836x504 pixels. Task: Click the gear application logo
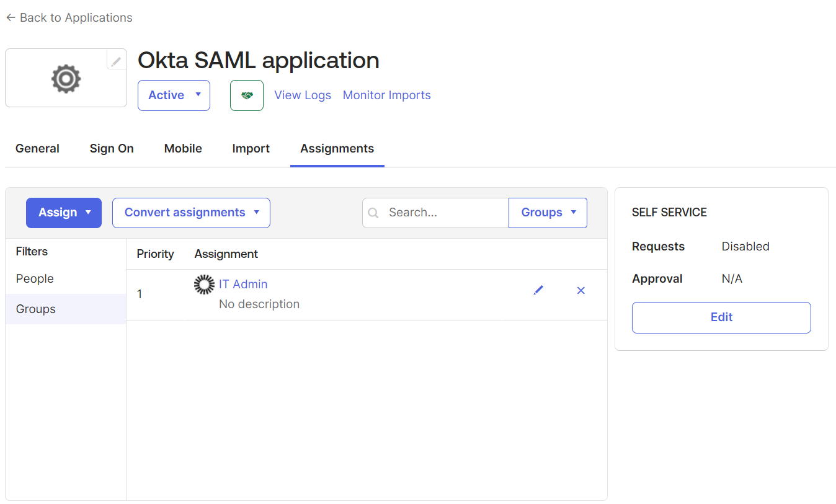pyautogui.click(x=66, y=79)
